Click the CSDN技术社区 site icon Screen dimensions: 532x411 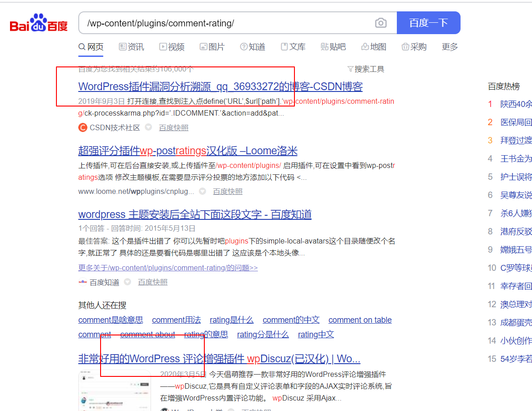click(82, 128)
